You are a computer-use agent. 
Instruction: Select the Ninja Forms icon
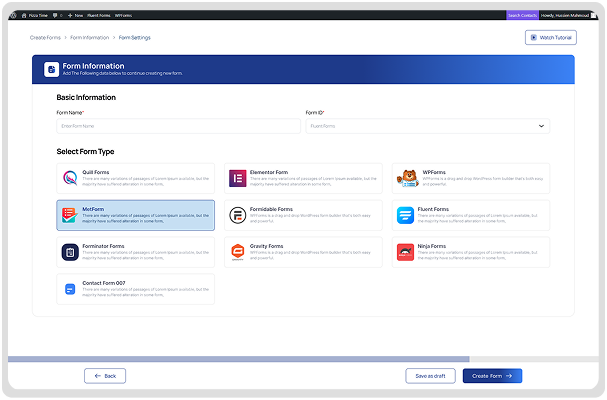tap(405, 252)
